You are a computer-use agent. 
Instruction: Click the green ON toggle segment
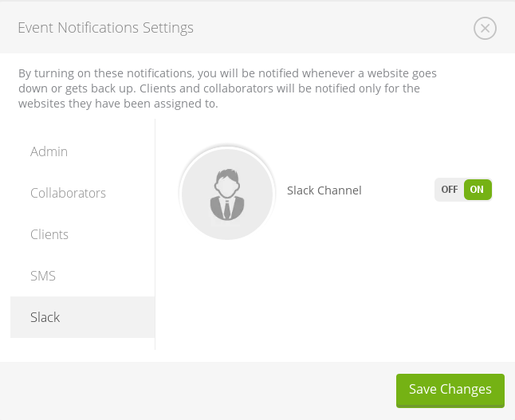click(x=478, y=190)
